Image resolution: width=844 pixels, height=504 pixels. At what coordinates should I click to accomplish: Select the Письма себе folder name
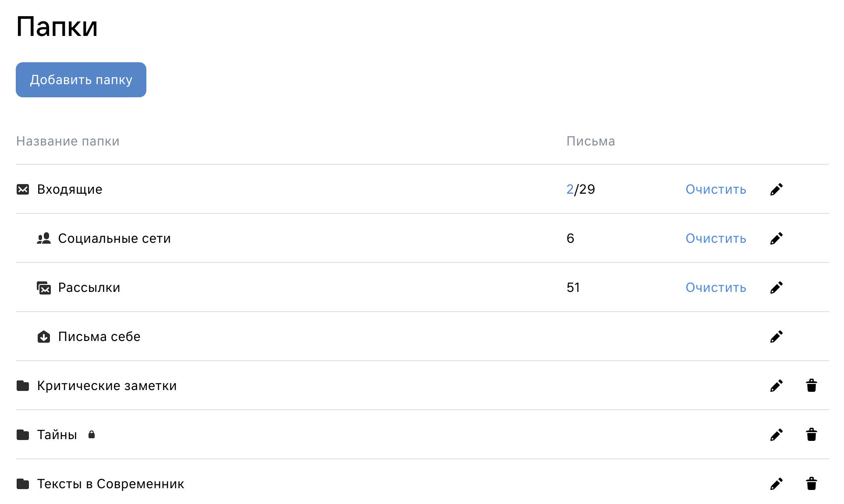99,337
